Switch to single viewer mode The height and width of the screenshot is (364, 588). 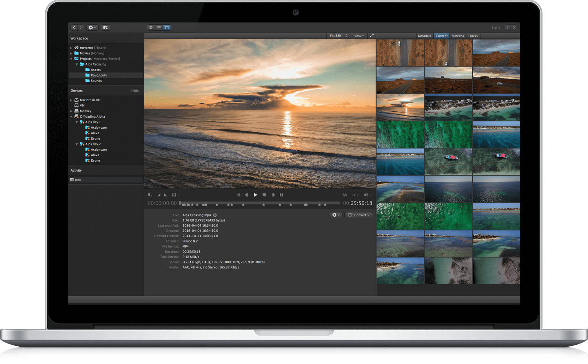pos(167,28)
